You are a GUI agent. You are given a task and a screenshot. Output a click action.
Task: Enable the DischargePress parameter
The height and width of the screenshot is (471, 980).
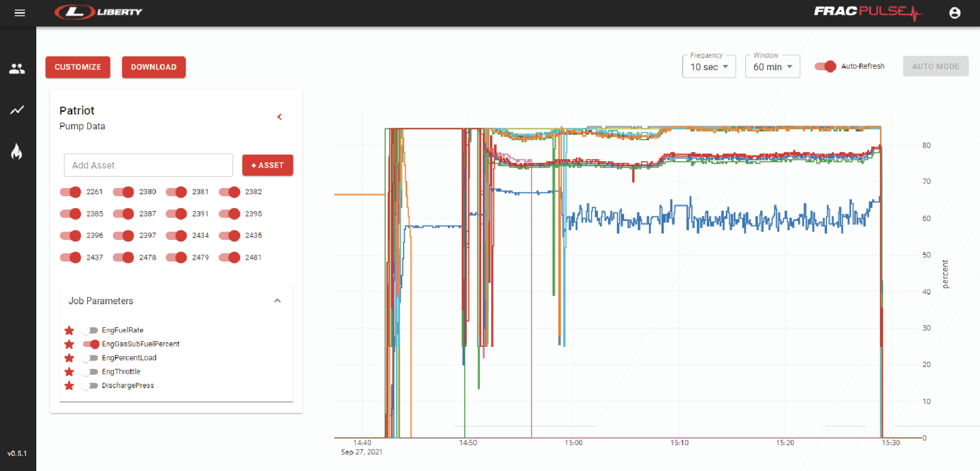[x=90, y=386]
